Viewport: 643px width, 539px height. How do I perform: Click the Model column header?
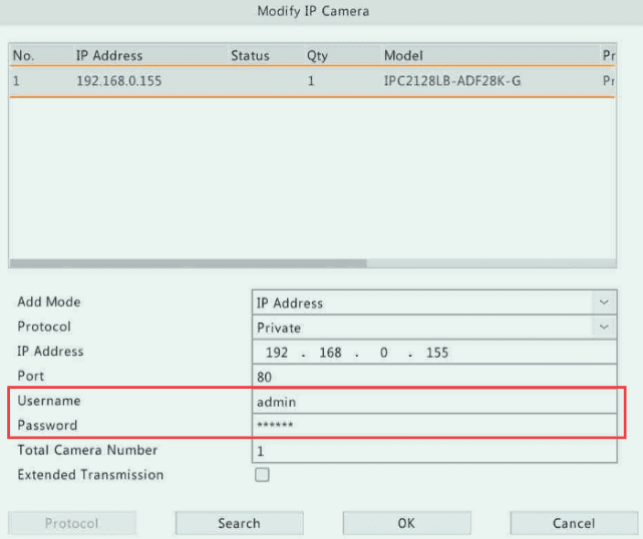click(x=403, y=56)
